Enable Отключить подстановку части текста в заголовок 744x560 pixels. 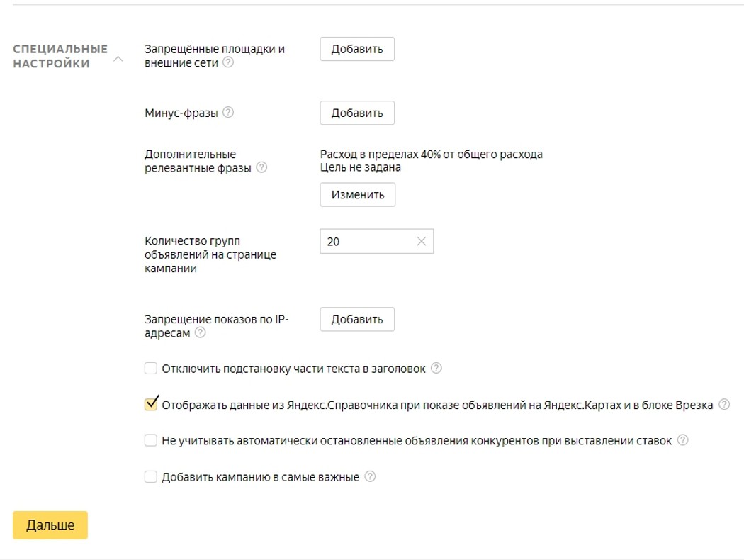click(x=151, y=369)
